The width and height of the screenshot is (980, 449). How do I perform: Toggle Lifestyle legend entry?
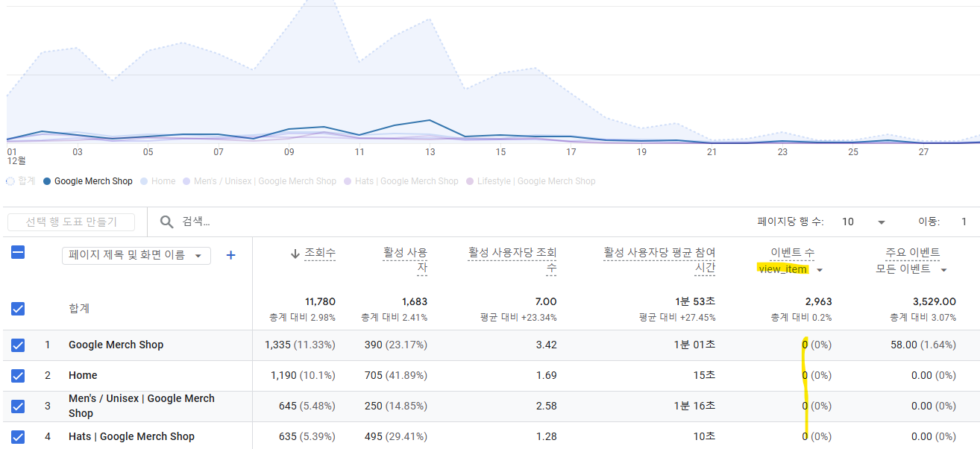tap(530, 181)
